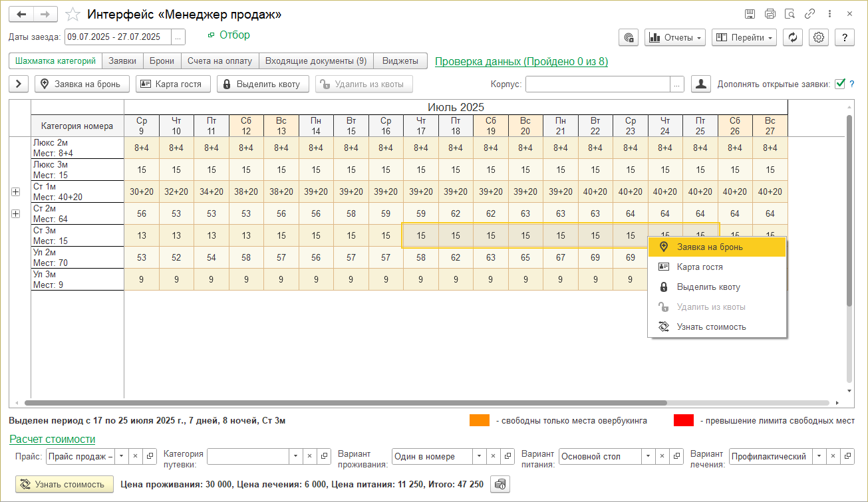
Task: Expand the Ст 1м category row
Action: [16, 191]
